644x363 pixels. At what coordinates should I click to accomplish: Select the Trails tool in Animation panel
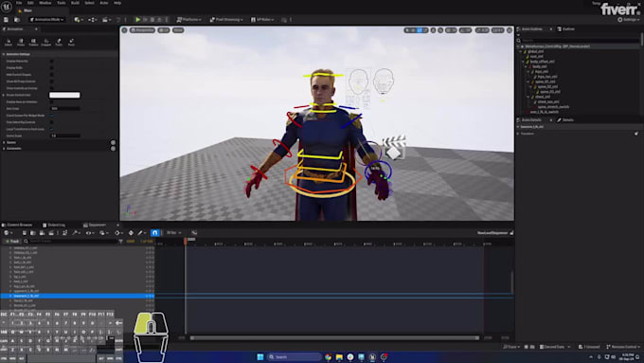coord(59,42)
